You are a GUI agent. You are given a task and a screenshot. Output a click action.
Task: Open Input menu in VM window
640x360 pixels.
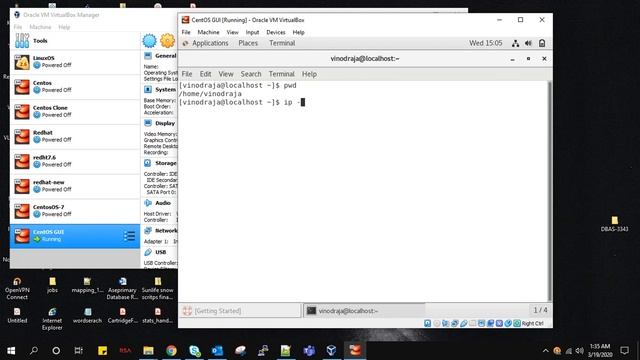click(x=252, y=32)
